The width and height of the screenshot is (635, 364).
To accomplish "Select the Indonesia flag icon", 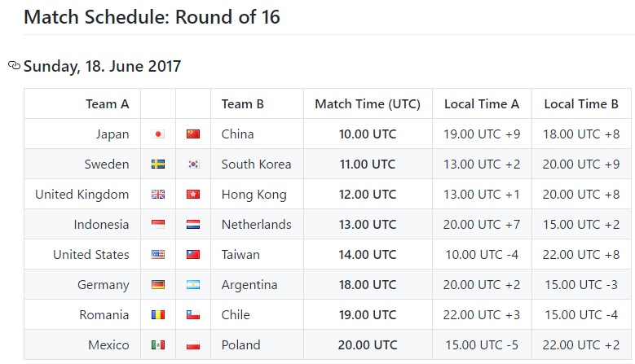I will 158,225.
